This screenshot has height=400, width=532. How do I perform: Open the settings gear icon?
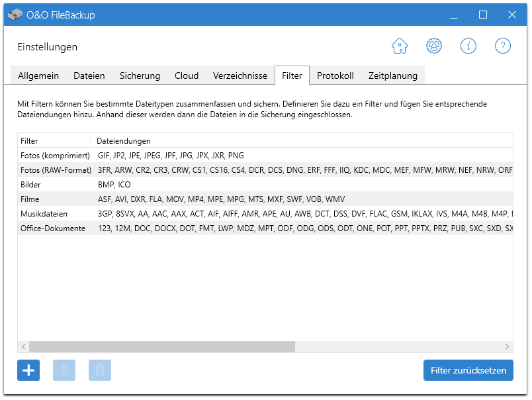coord(433,46)
